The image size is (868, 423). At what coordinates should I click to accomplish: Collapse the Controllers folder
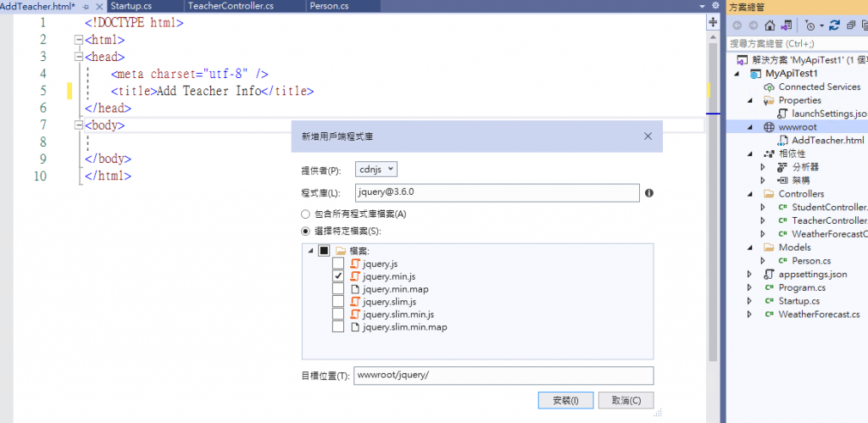(750, 194)
